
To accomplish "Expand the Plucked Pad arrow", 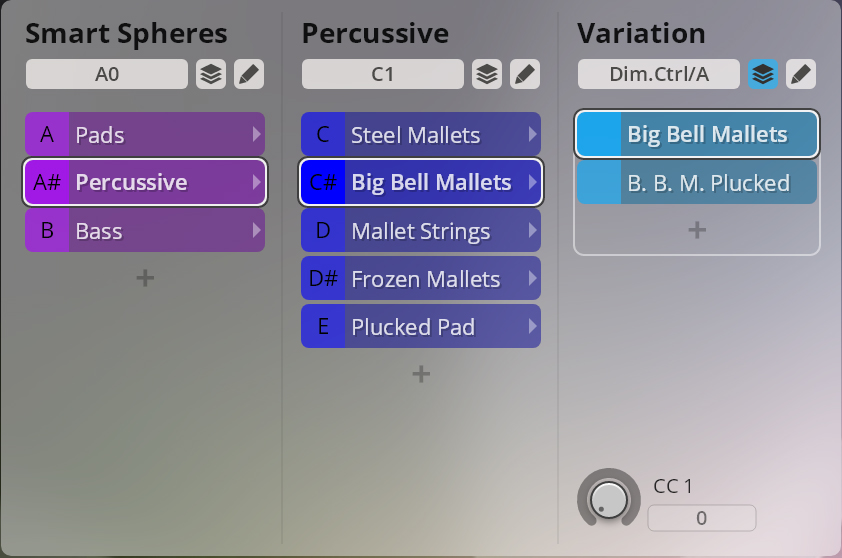I will coord(533,326).
